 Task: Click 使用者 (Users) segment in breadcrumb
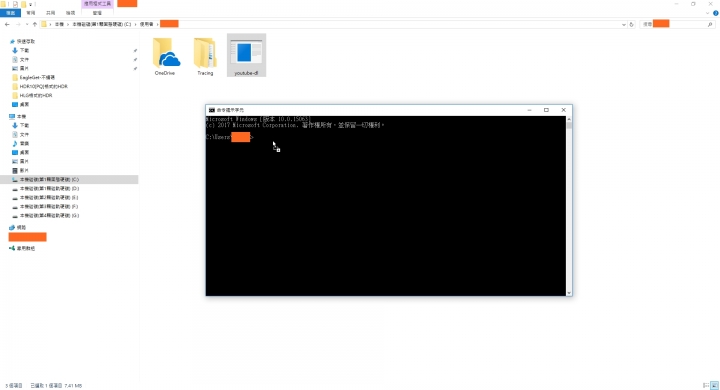[x=146, y=24]
